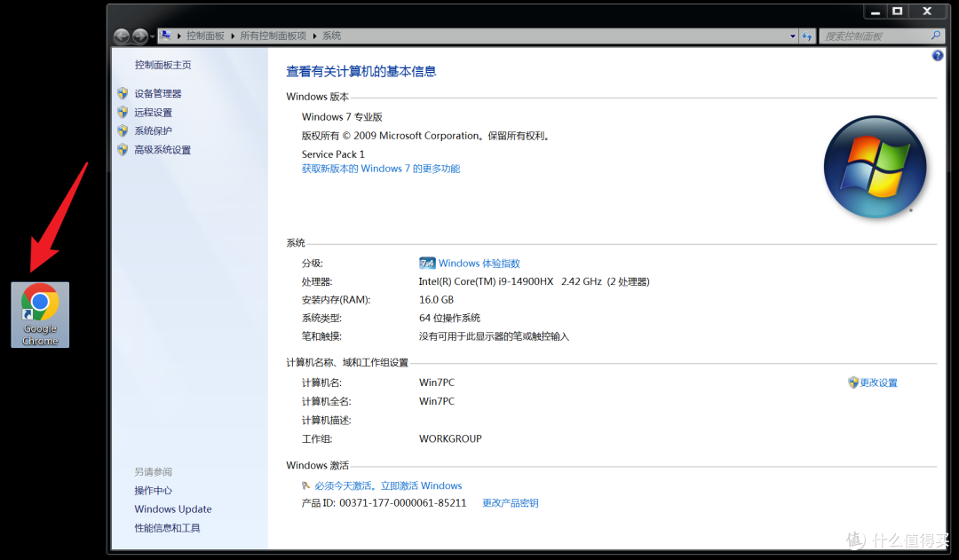Screen dimensions: 959x560
Task: Open 系统保护 settings
Action: [153, 130]
